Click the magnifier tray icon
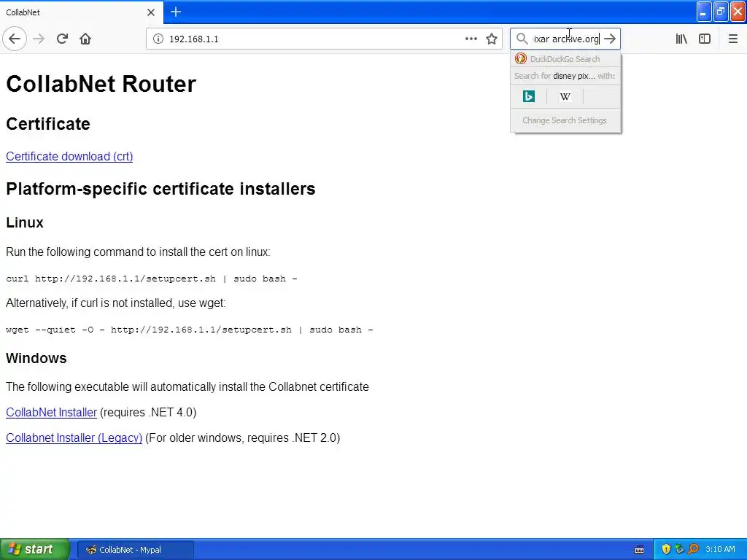 [x=693, y=549]
